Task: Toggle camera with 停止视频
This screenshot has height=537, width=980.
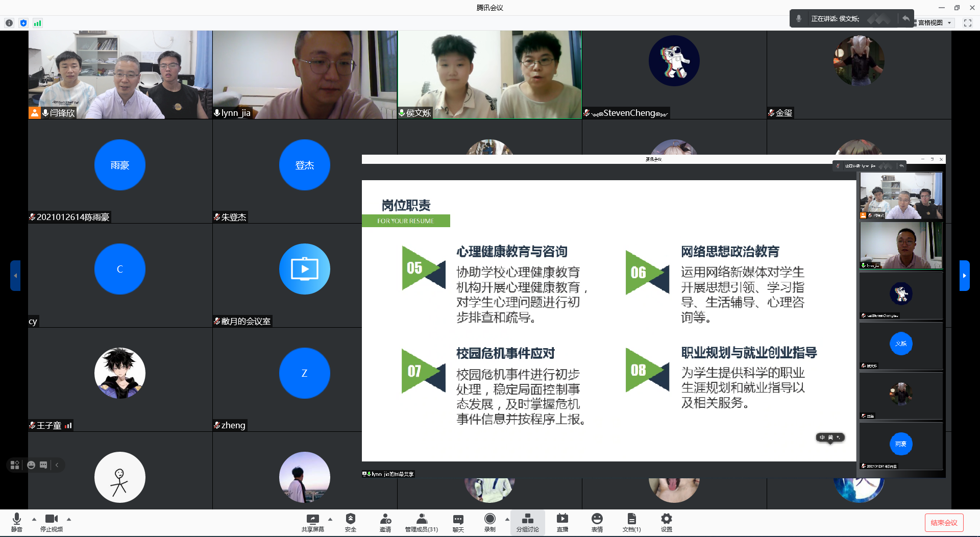Action: 52,522
